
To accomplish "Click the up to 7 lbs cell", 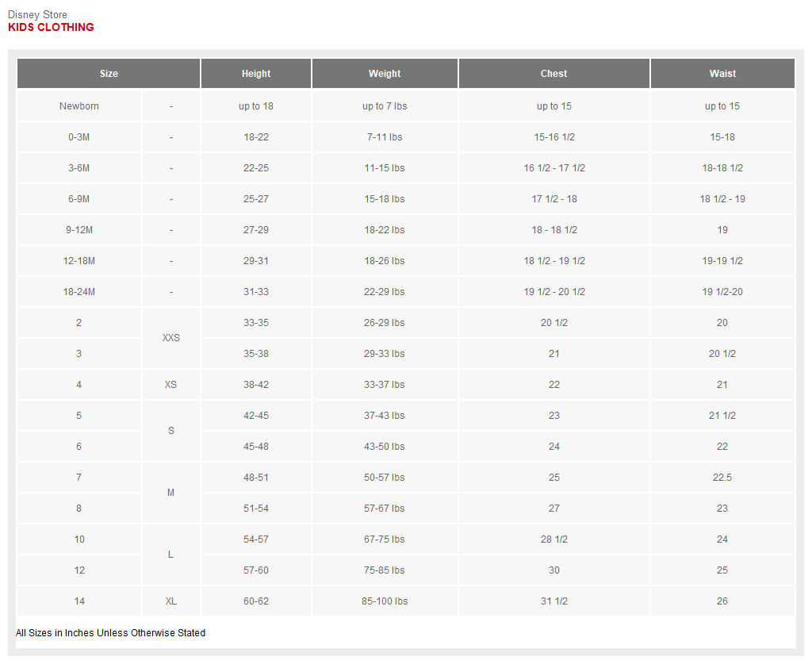I will pos(385,106).
